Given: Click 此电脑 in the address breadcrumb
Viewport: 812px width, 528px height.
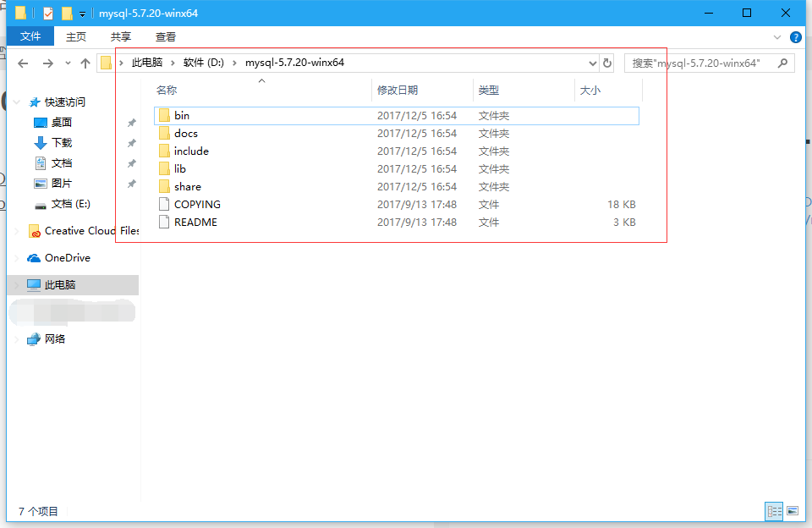Looking at the screenshot, I should 147,63.
